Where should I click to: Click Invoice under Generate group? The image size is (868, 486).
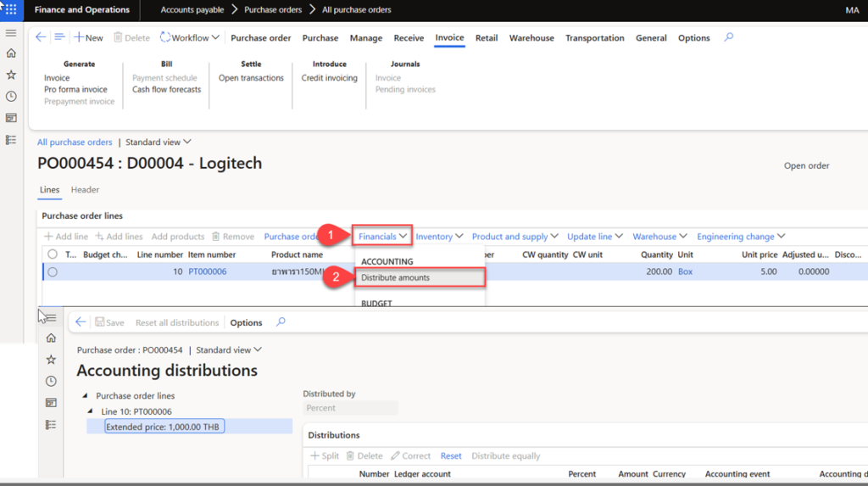(57, 78)
